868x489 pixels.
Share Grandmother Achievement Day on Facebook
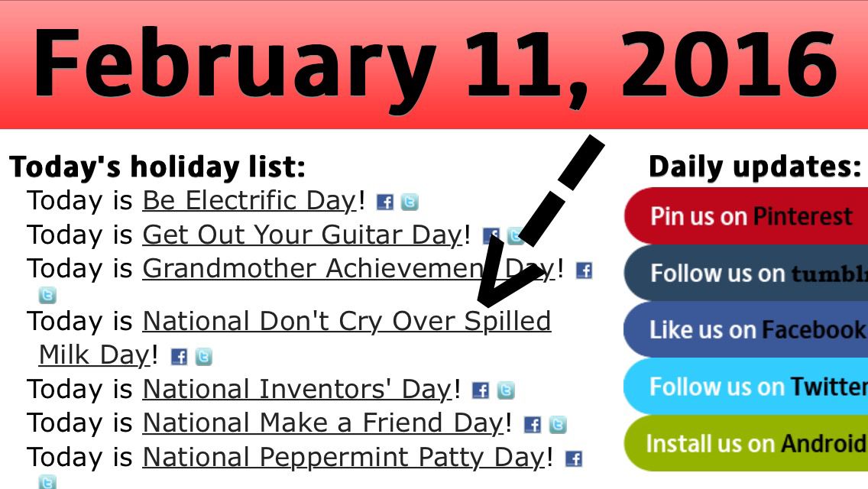[584, 270]
